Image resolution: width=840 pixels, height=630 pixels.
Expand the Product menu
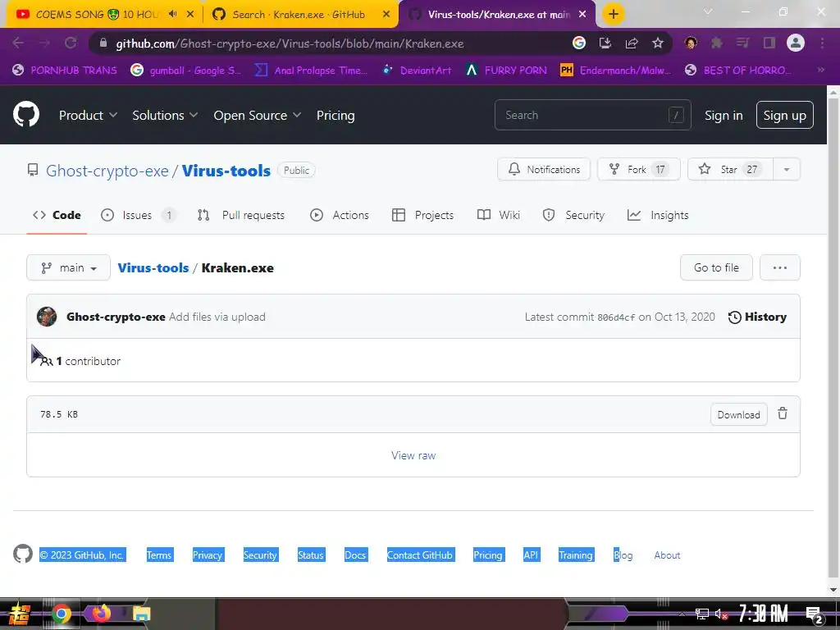click(x=88, y=115)
